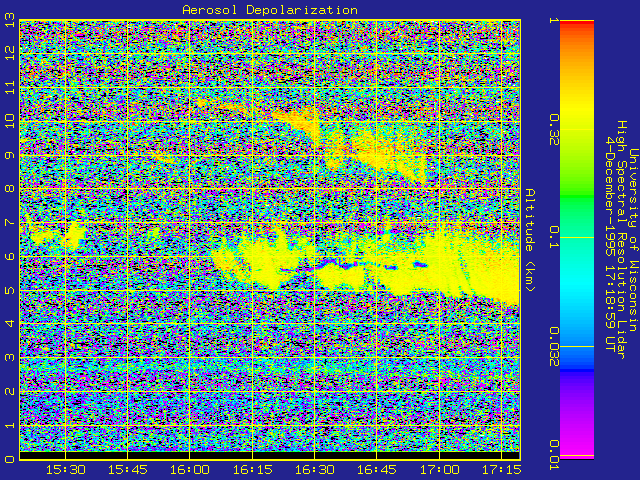Click the altitude 12 axis label

pyautogui.click(x=10, y=53)
